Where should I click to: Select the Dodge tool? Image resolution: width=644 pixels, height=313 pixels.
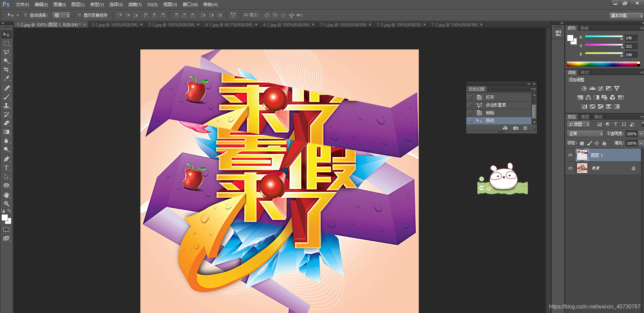(6, 149)
